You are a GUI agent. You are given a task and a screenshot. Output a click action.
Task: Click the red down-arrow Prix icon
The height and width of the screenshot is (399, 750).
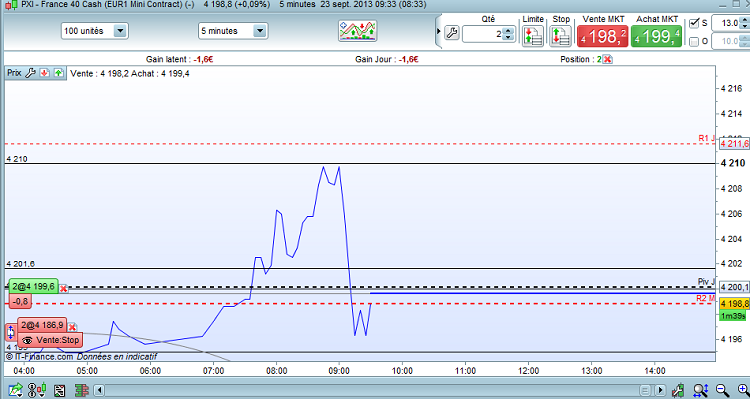pos(45,73)
